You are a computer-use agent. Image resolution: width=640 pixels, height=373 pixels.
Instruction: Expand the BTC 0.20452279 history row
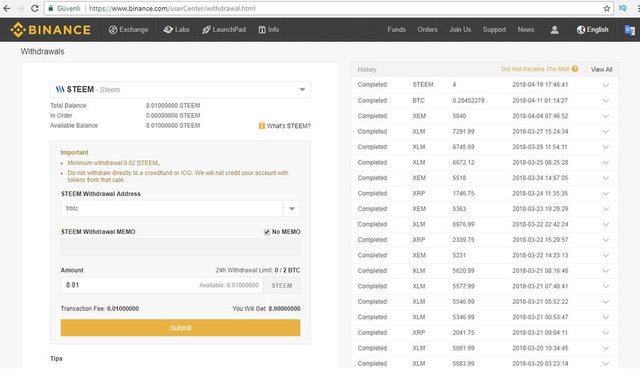point(606,101)
